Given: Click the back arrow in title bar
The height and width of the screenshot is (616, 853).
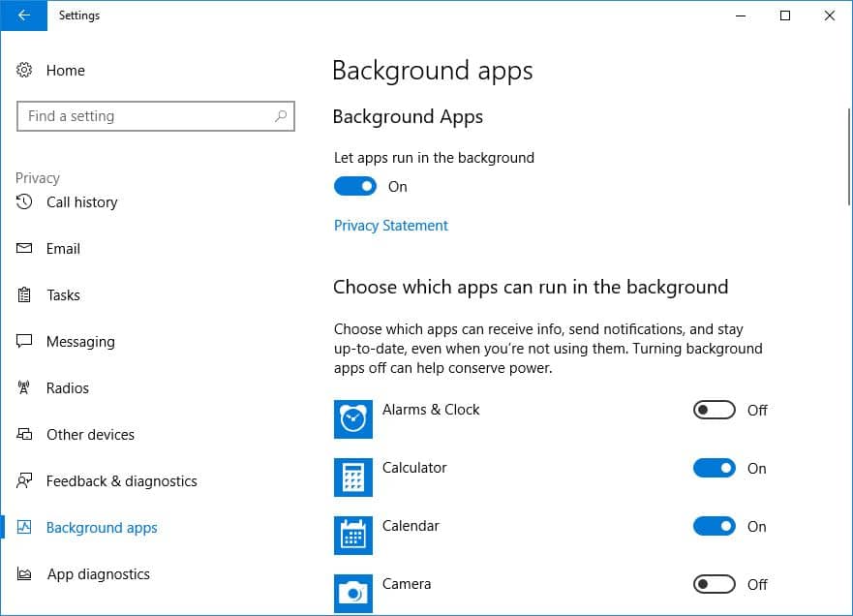Looking at the screenshot, I should (23, 15).
